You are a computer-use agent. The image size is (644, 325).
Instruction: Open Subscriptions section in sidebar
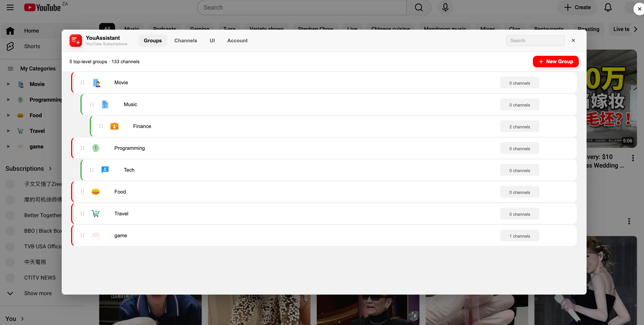tap(29, 169)
